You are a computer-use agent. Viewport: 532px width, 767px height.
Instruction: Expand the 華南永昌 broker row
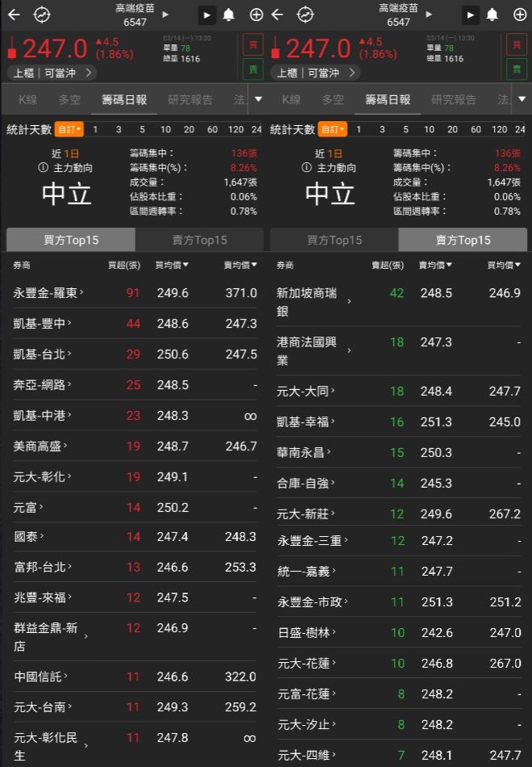[399, 452]
